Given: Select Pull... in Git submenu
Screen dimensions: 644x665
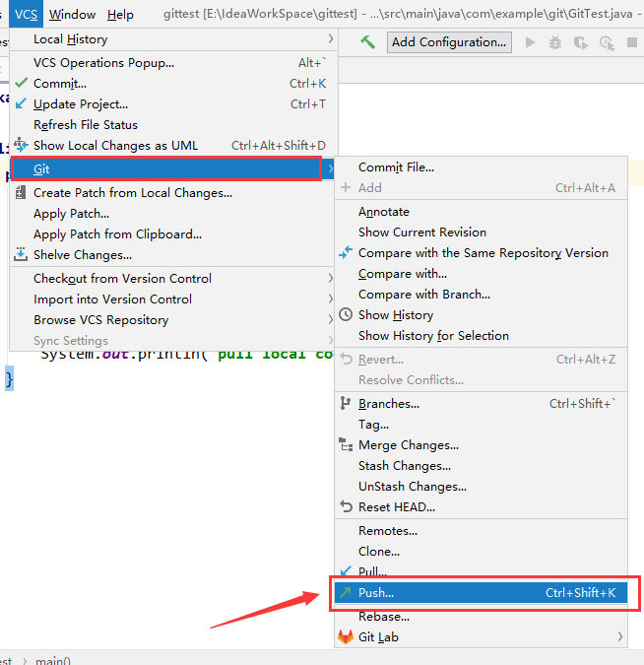Looking at the screenshot, I should pos(481,571).
